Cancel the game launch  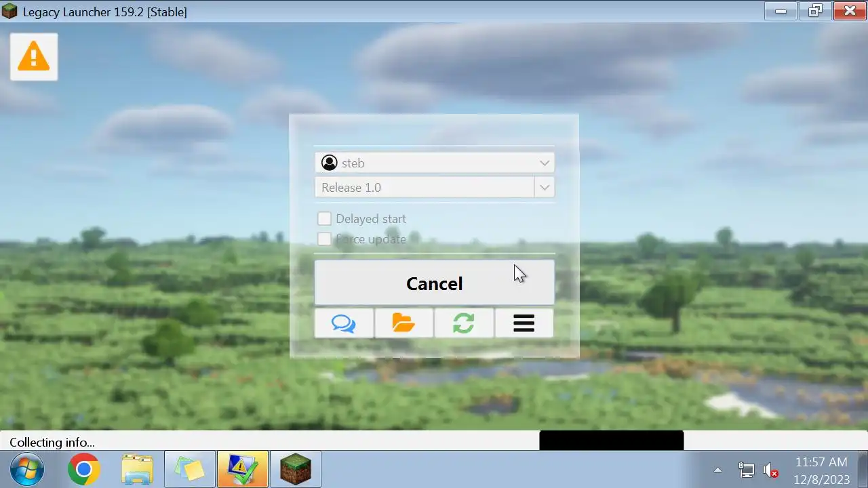point(434,283)
